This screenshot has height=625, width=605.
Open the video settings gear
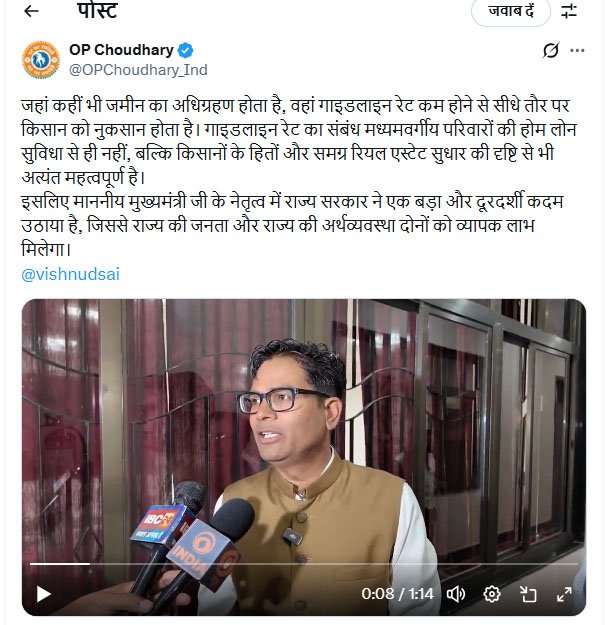[492, 594]
